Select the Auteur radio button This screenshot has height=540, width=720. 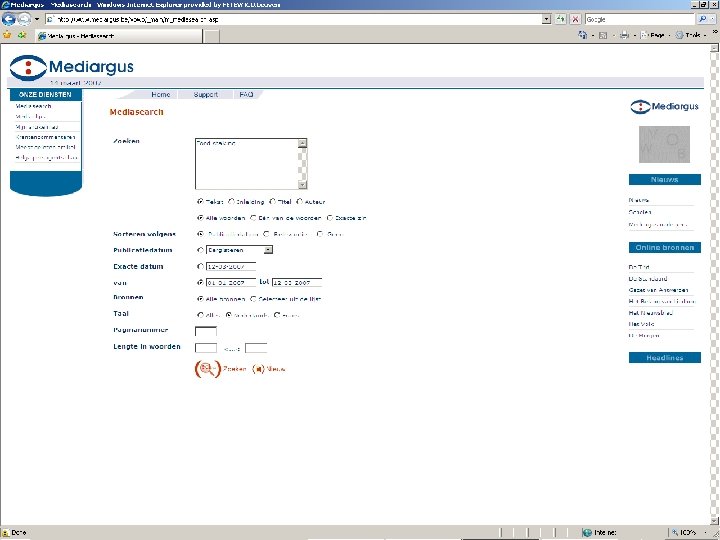[299, 202]
